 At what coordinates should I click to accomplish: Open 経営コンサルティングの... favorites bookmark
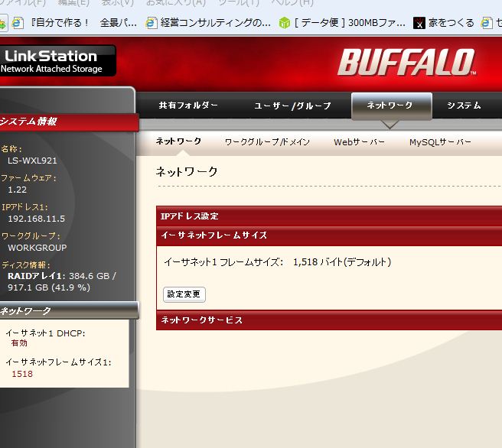point(208,23)
